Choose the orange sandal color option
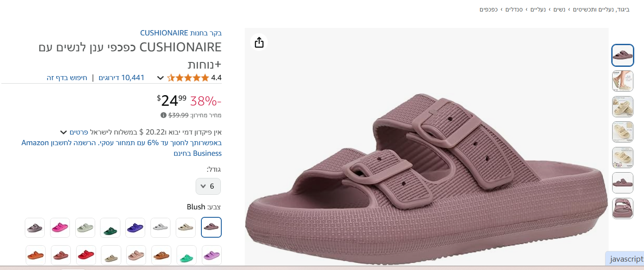The image size is (644, 270). (35, 255)
